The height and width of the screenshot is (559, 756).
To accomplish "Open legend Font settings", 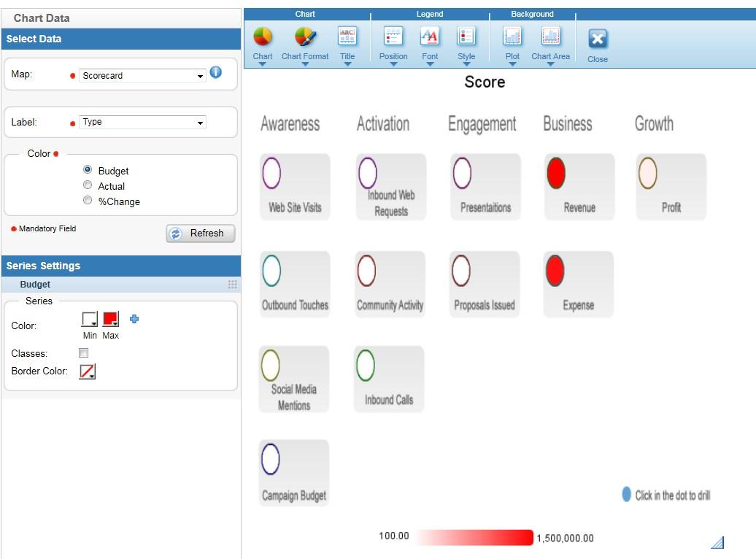I will (430, 36).
